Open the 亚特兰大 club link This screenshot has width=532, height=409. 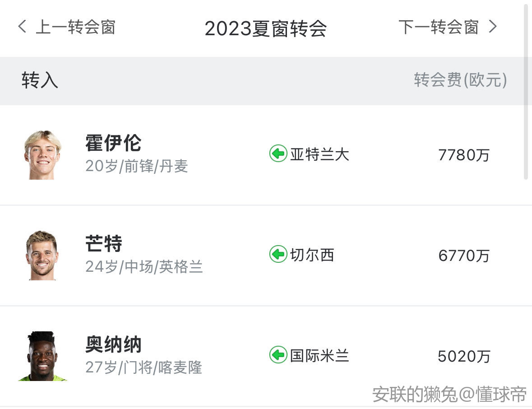click(x=319, y=154)
